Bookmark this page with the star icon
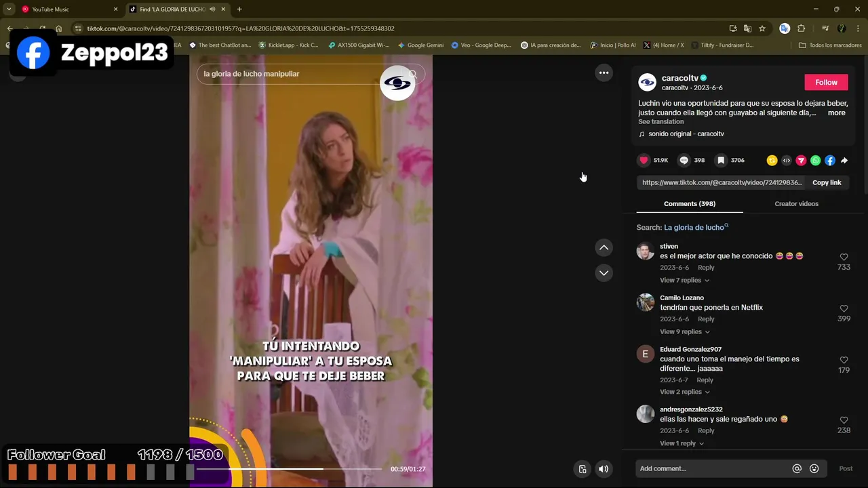Image resolution: width=868 pixels, height=488 pixels. (762, 28)
